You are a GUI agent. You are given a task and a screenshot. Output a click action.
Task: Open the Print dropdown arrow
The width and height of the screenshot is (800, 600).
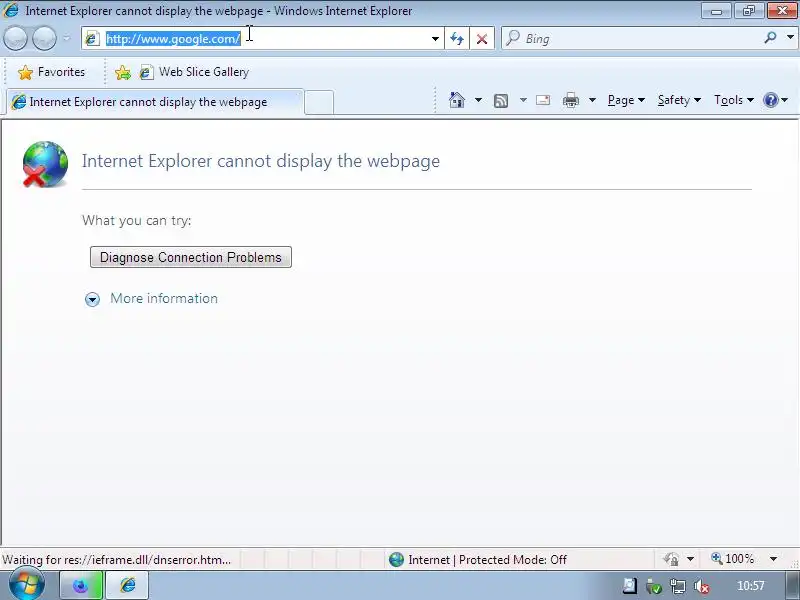point(592,100)
